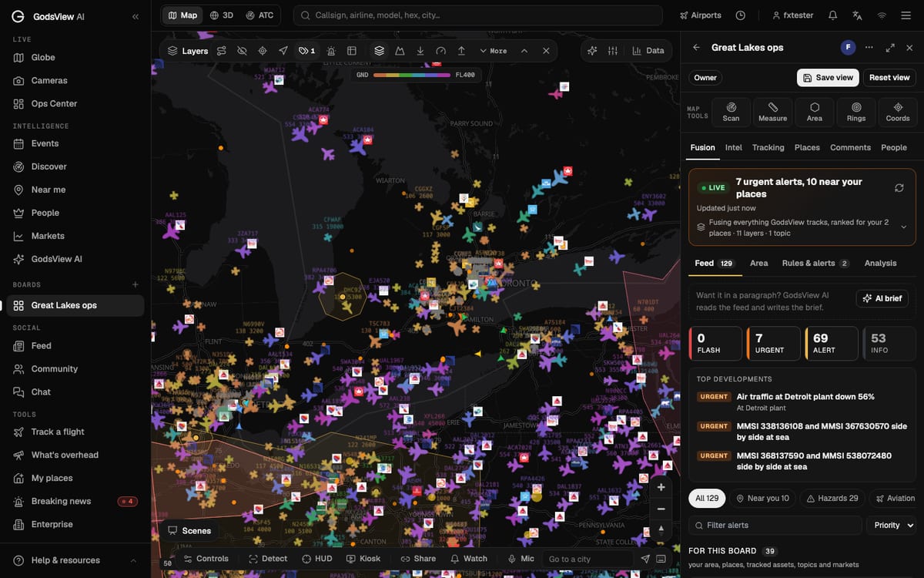The image size is (924, 578).
Task: Select the Coords map tool
Action: click(898, 112)
